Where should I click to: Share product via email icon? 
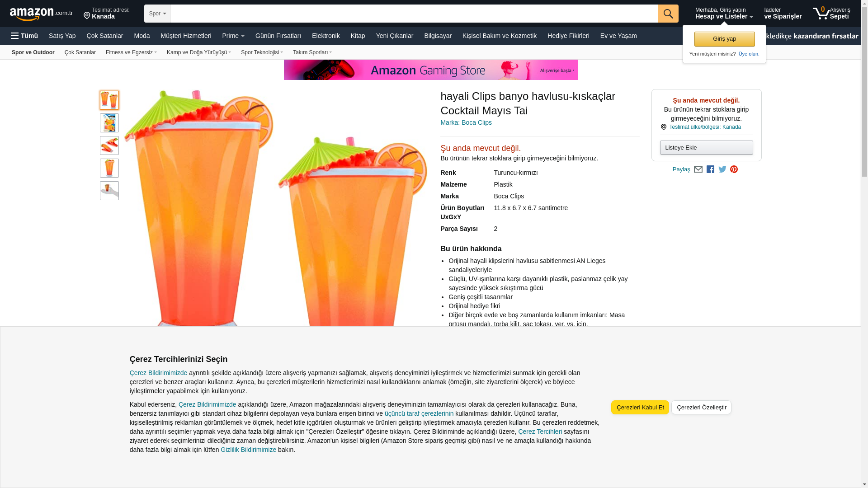coord(698,169)
